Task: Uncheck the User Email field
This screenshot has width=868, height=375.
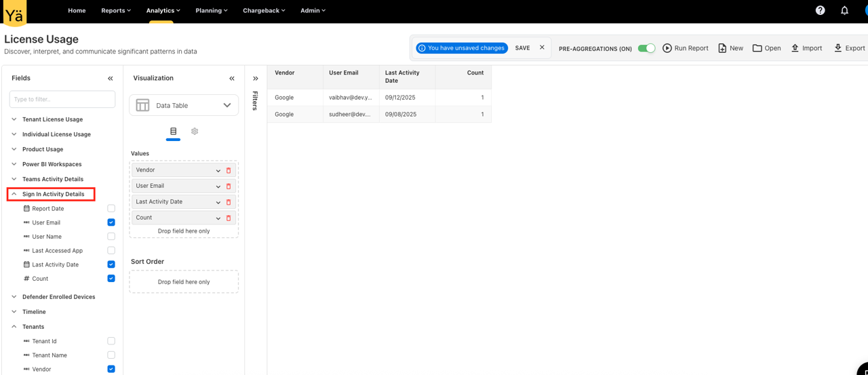Action: click(x=111, y=222)
